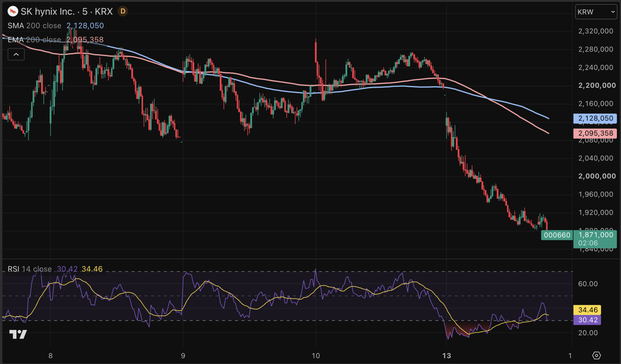Click the 1,920,000 price axis label
This screenshot has height=364, width=621.
pyautogui.click(x=596, y=213)
